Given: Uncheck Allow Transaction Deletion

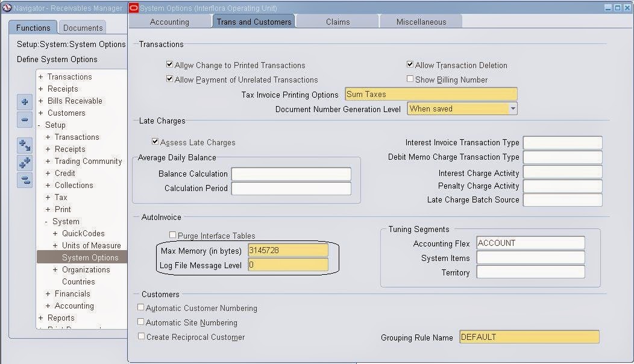Looking at the screenshot, I should 410,64.
